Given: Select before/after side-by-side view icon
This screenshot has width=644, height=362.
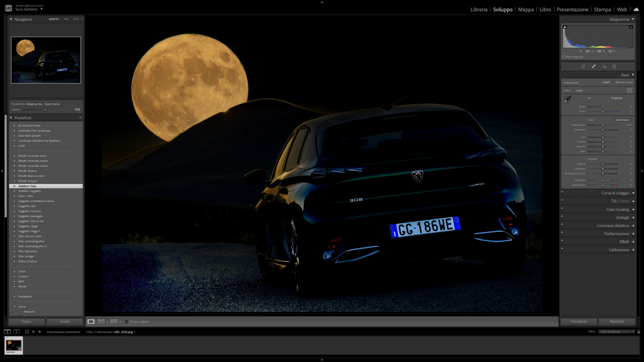Looking at the screenshot, I should 101,321.
